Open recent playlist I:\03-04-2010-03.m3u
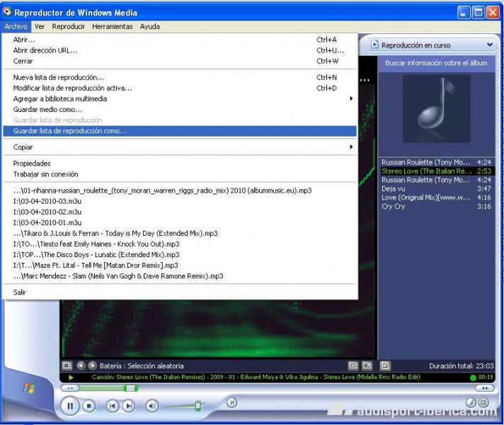This screenshot has width=504, height=425. point(180,201)
